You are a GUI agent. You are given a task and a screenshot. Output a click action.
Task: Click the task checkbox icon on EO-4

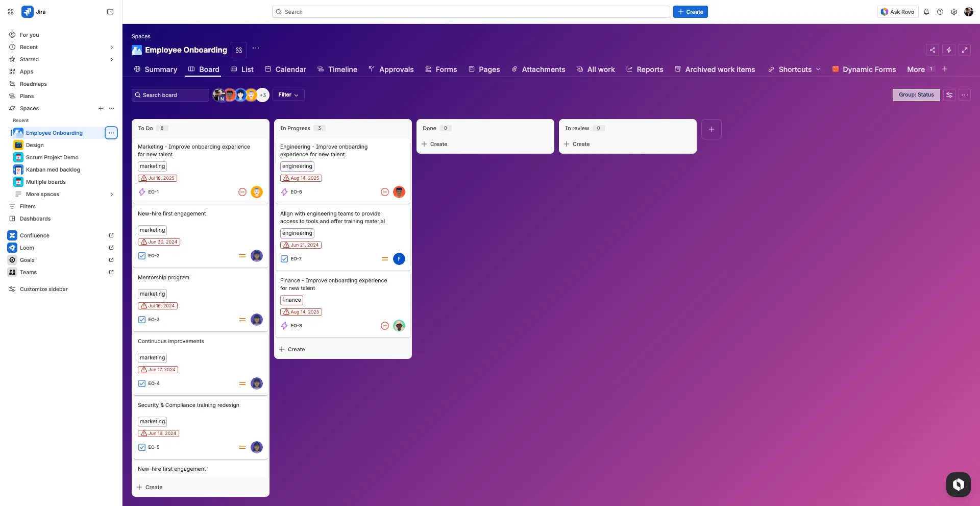(x=142, y=383)
